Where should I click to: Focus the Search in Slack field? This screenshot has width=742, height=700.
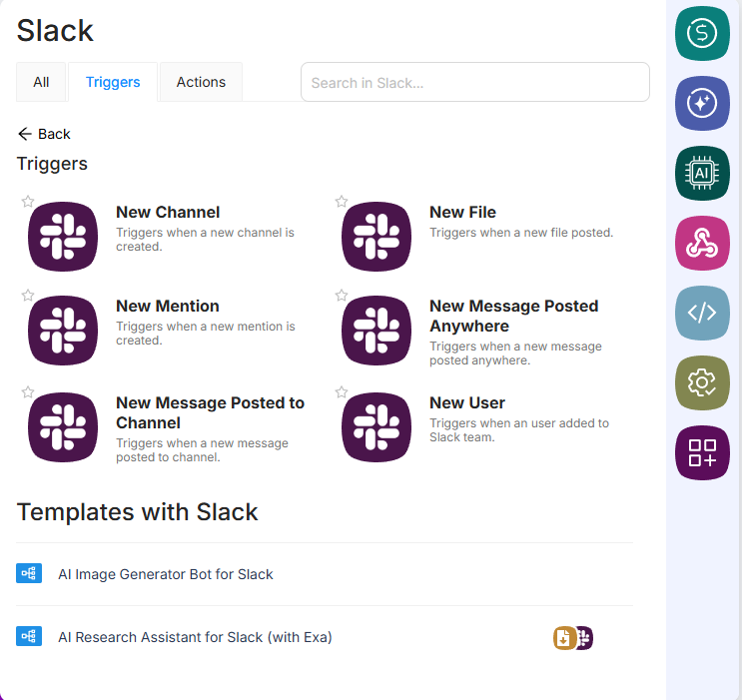coord(474,83)
